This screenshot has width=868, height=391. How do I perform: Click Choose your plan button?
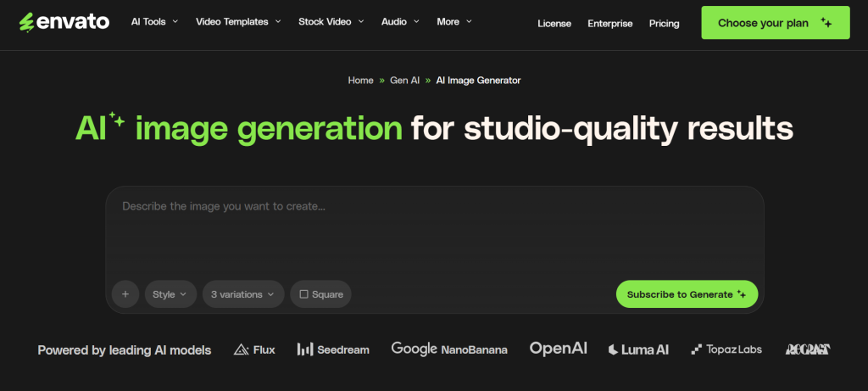pyautogui.click(x=775, y=23)
